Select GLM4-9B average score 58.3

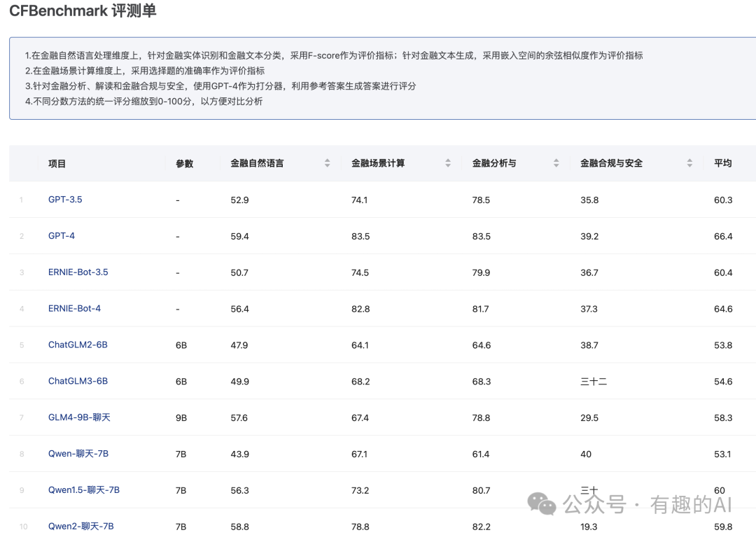tap(723, 418)
